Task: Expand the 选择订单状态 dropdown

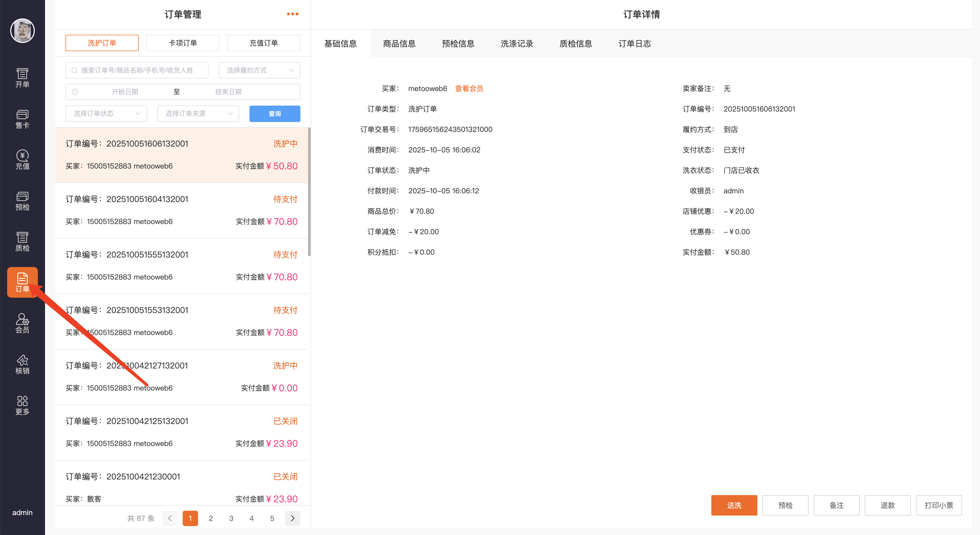Action: (x=106, y=114)
